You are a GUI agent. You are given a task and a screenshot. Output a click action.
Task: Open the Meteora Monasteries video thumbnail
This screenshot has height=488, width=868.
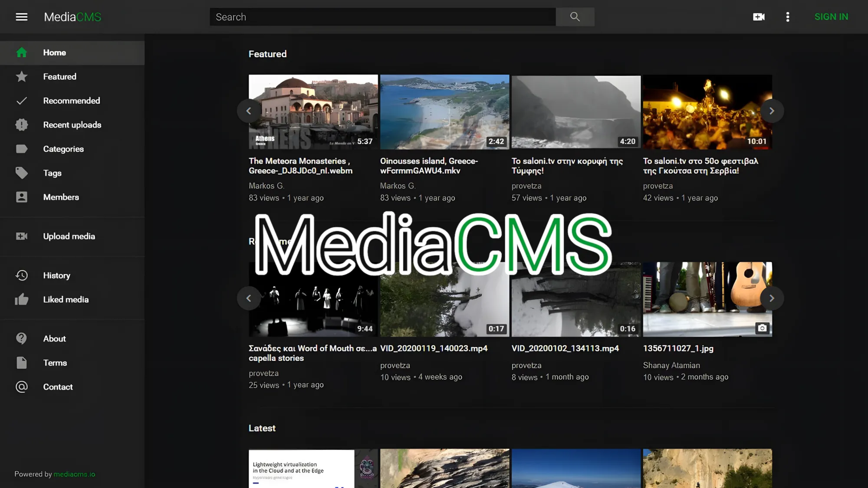click(313, 112)
